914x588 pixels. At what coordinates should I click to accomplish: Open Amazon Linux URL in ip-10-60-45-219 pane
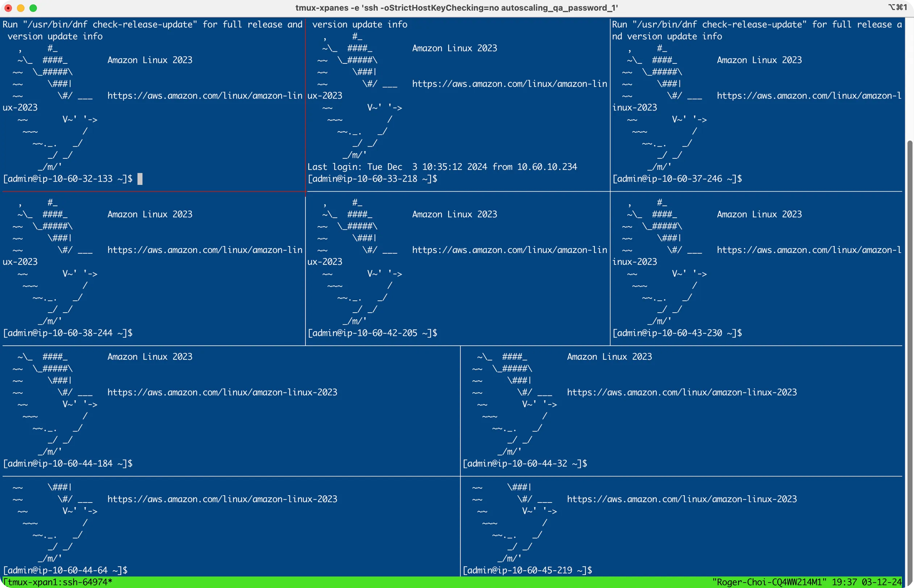point(681,499)
